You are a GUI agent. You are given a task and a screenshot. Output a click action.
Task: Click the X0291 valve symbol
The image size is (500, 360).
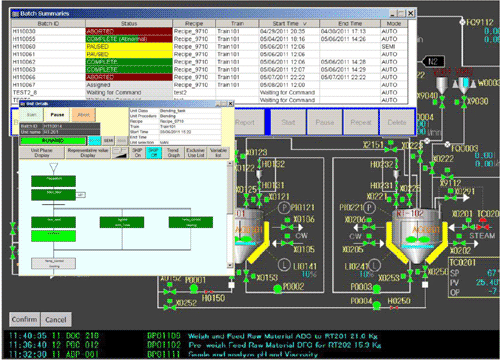450,197
